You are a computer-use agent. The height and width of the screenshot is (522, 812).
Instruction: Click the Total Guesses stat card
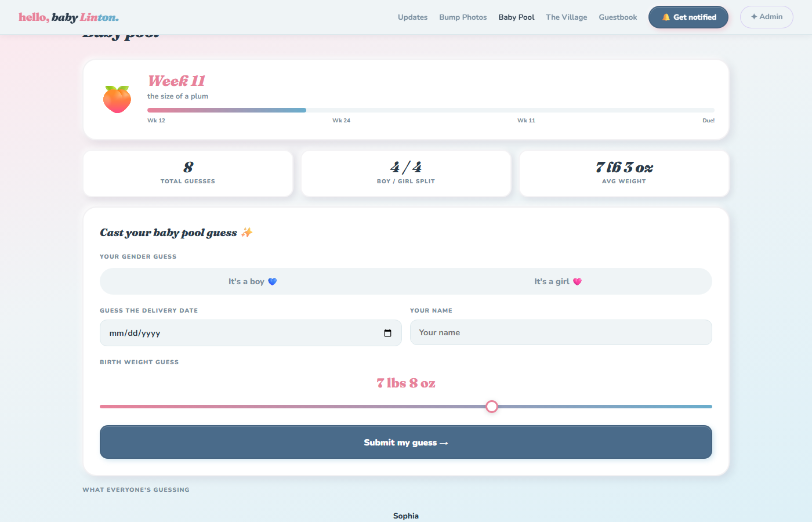188,173
